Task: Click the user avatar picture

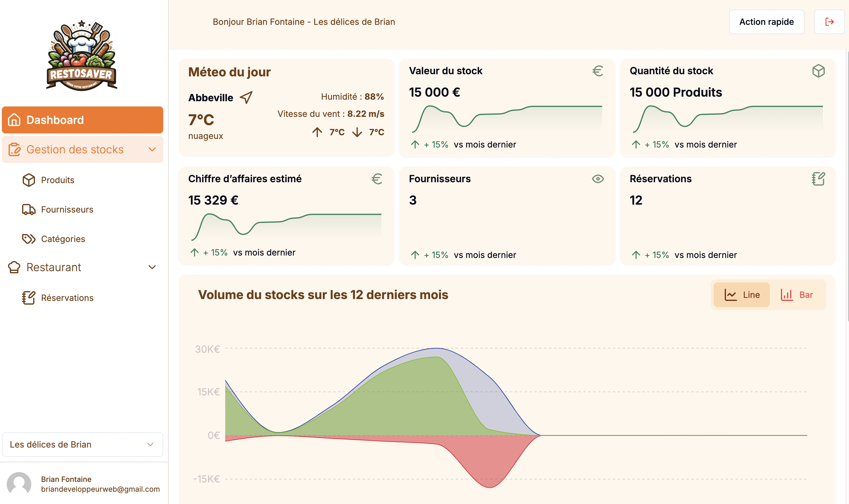Action: pyautogui.click(x=19, y=484)
